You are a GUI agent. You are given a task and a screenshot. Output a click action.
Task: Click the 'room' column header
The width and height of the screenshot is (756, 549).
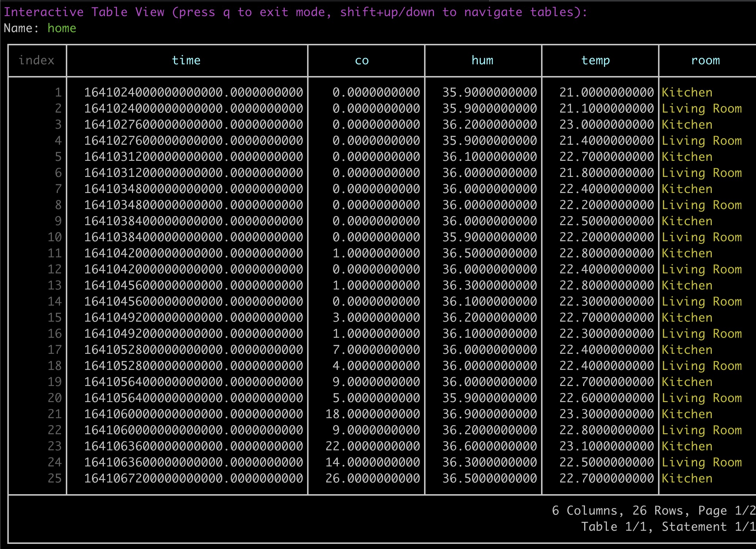tap(706, 60)
